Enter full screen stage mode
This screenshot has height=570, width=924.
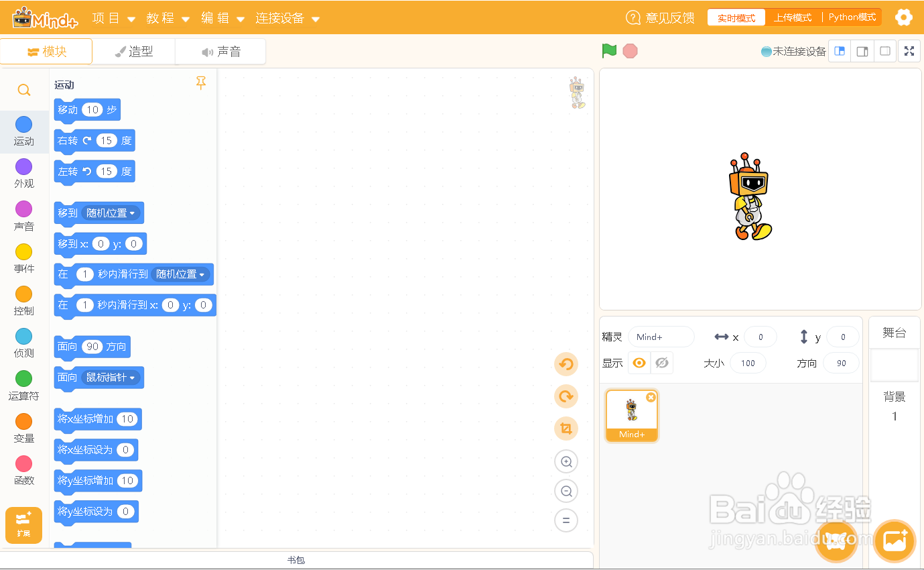(x=909, y=51)
